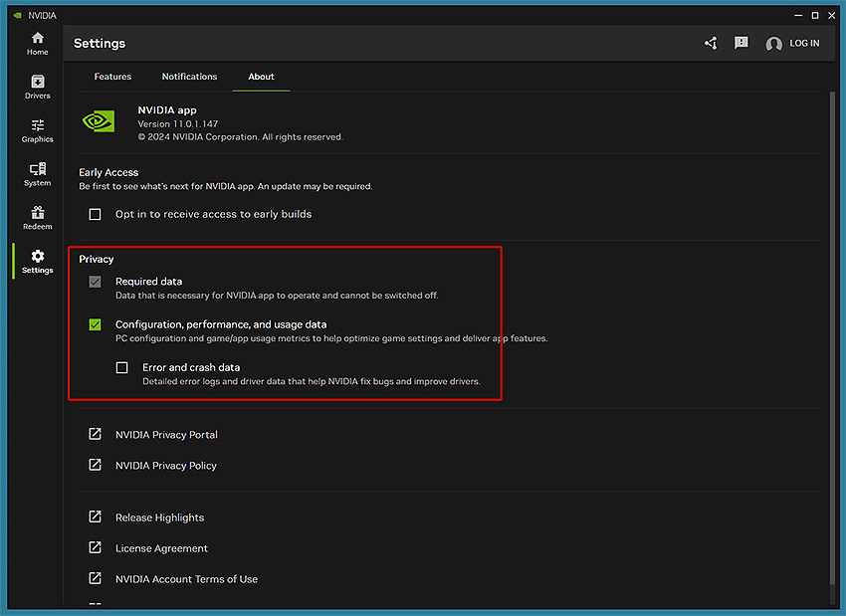Click the 'NVIDIA app' product name text
846x616 pixels.
[x=167, y=110]
